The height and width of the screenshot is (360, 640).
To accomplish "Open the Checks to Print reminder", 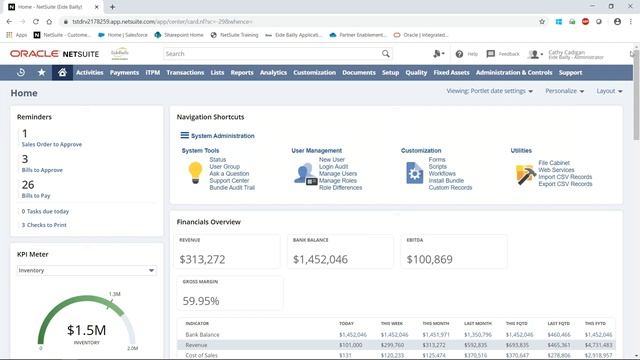I will 44,225.
